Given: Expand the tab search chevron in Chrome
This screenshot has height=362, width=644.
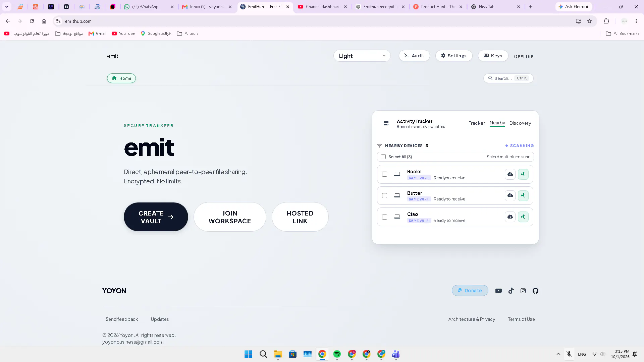Looking at the screenshot, I should click(7, 7).
